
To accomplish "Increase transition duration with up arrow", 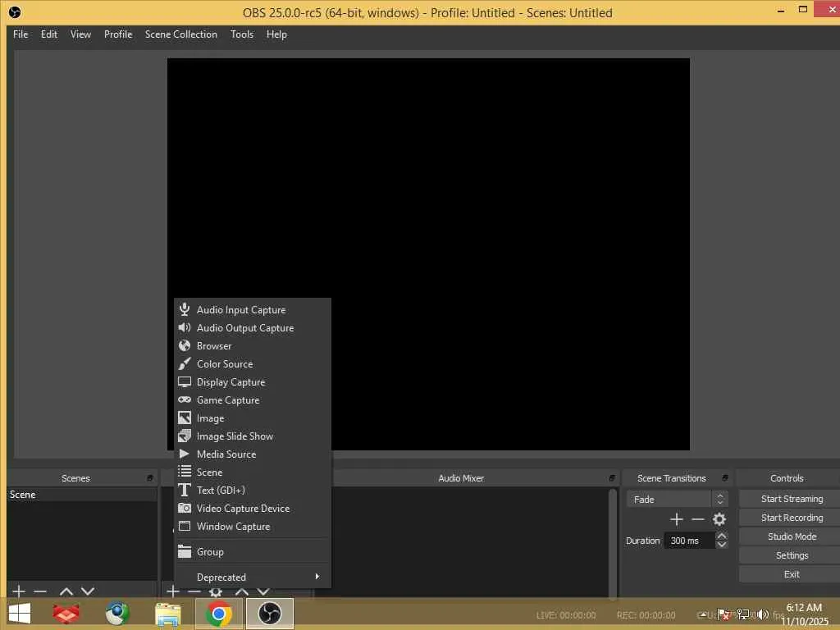I will tap(722, 536).
